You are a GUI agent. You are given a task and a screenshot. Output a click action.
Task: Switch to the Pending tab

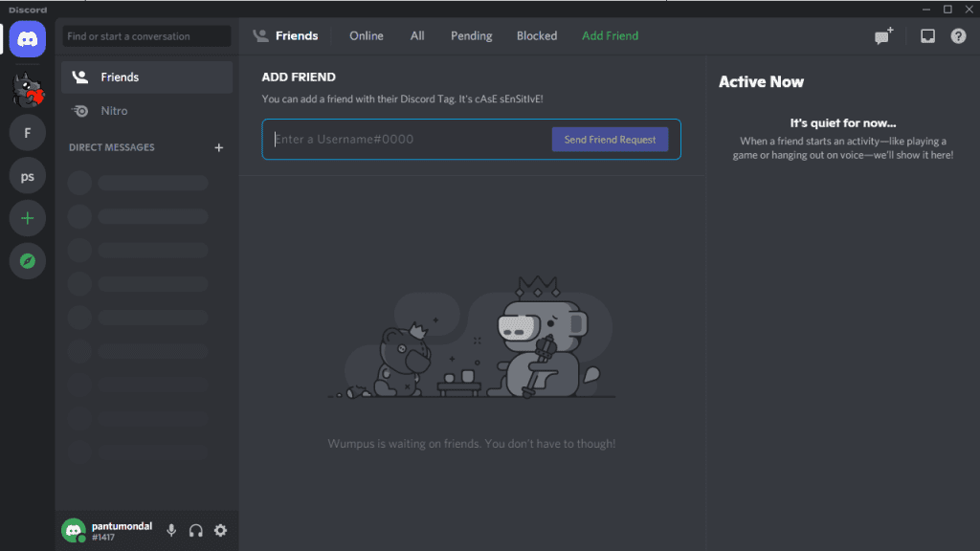click(x=471, y=36)
